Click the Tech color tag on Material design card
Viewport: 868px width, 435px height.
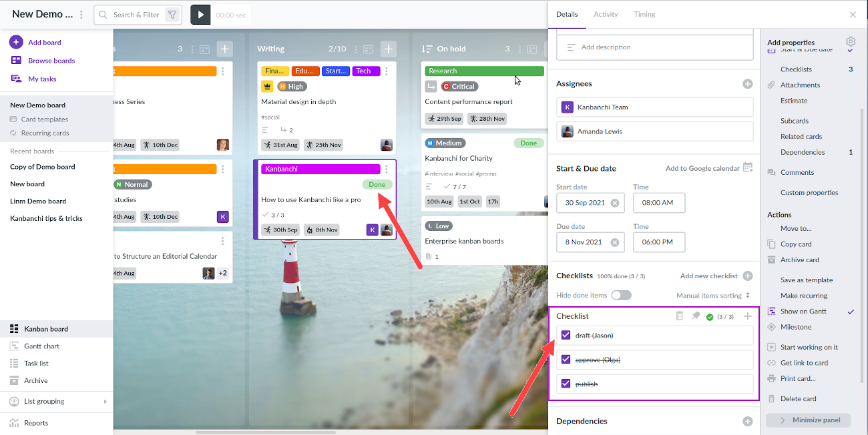click(366, 71)
